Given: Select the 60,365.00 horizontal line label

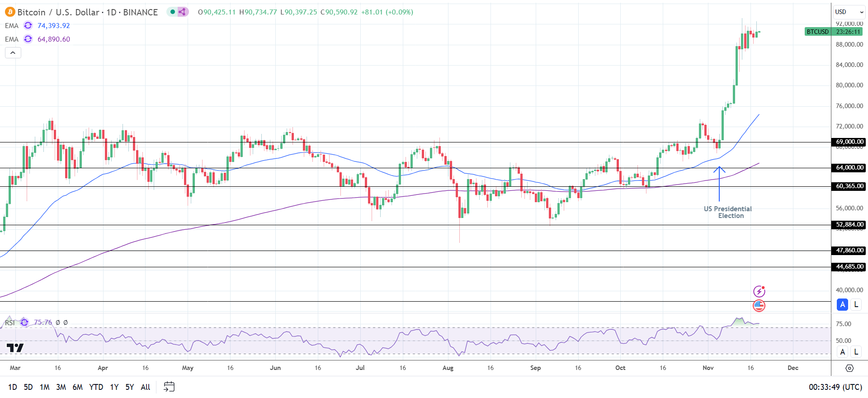Looking at the screenshot, I should (849, 186).
